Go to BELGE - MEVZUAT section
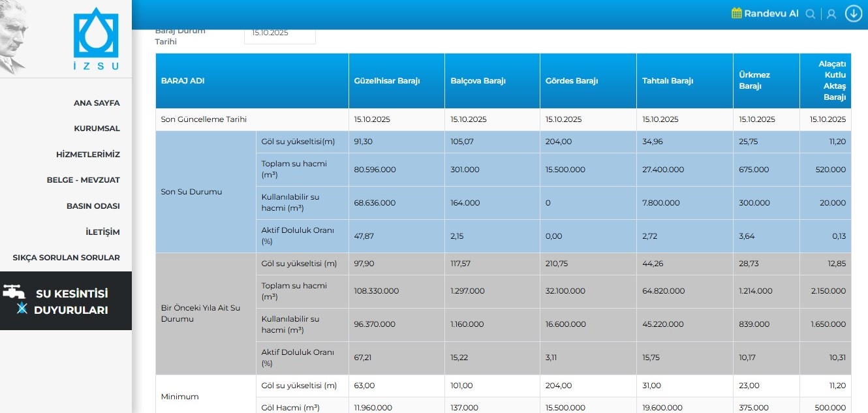This screenshot has height=413, width=868. (x=83, y=180)
